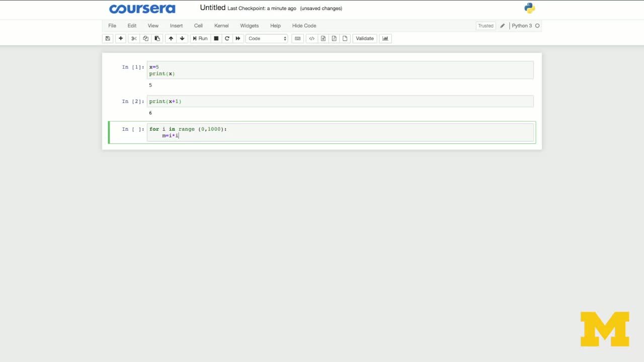Image resolution: width=644 pixels, height=362 pixels.
Task: Click the In [1]: cell prompt
Action: coord(133,67)
